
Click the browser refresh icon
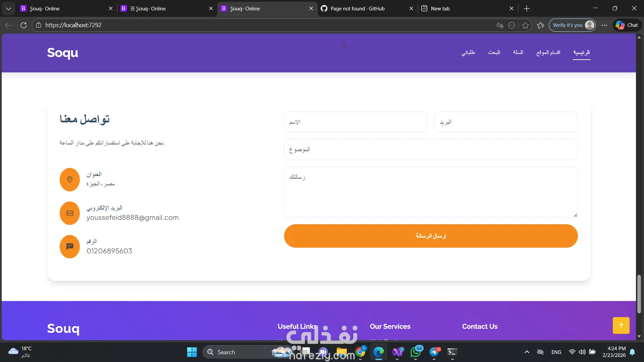(x=23, y=25)
